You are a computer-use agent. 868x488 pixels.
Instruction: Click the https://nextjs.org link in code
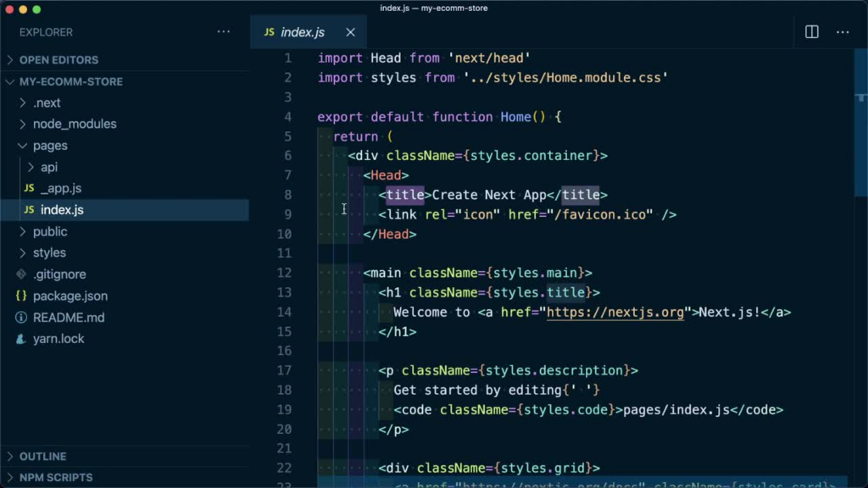coord(615,312)
